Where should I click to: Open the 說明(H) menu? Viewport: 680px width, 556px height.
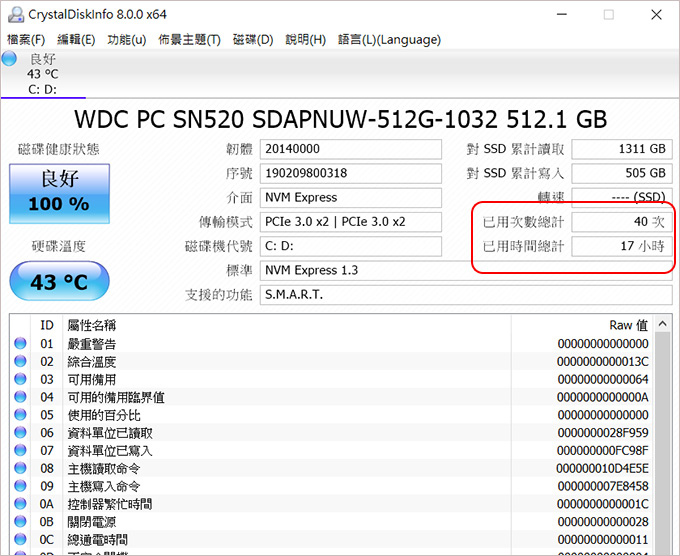tap(305, 40)
